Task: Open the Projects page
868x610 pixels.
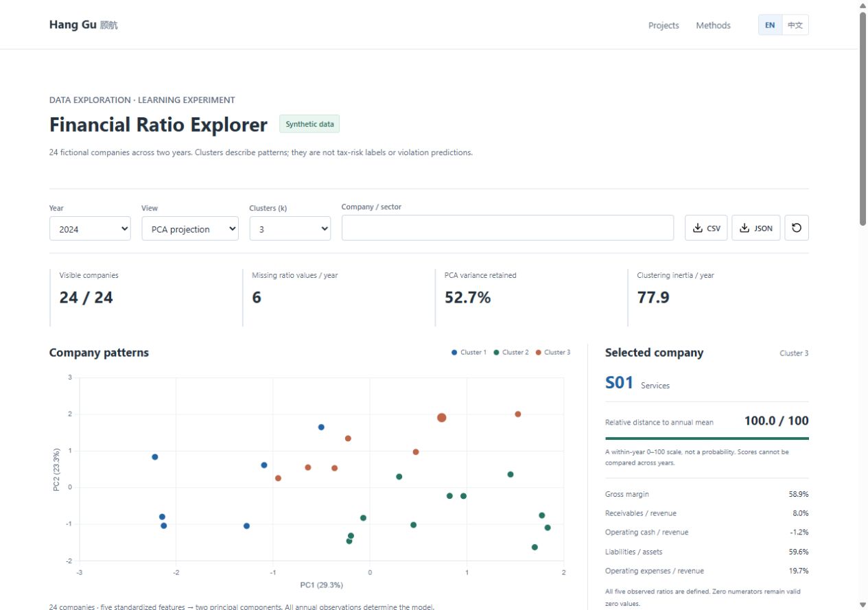Action: coord(664,25)
